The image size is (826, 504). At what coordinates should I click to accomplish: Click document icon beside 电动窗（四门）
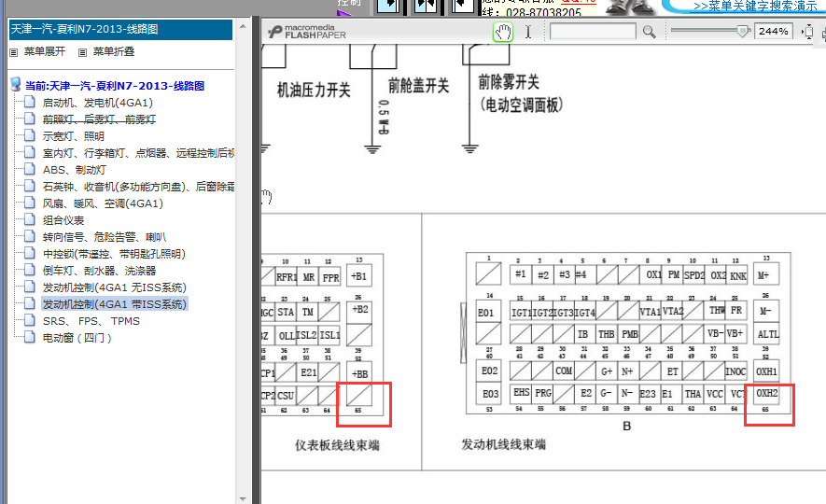click(x=30, y=338)
